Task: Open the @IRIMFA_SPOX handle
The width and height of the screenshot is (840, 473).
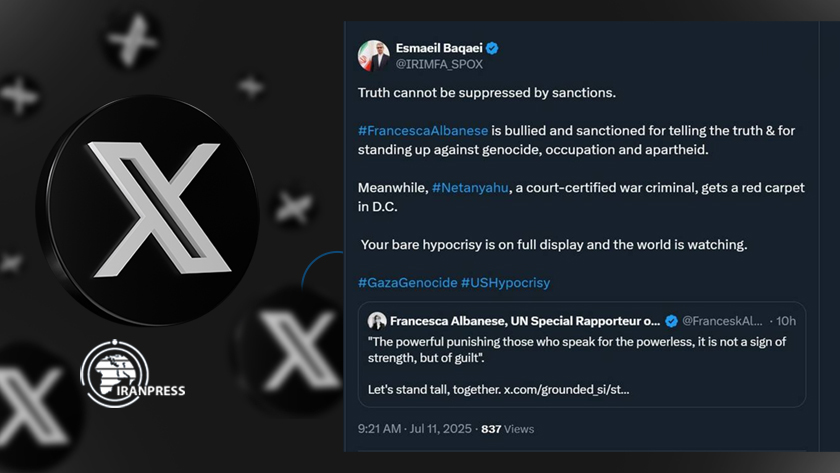Action: (x=439, y=64)
